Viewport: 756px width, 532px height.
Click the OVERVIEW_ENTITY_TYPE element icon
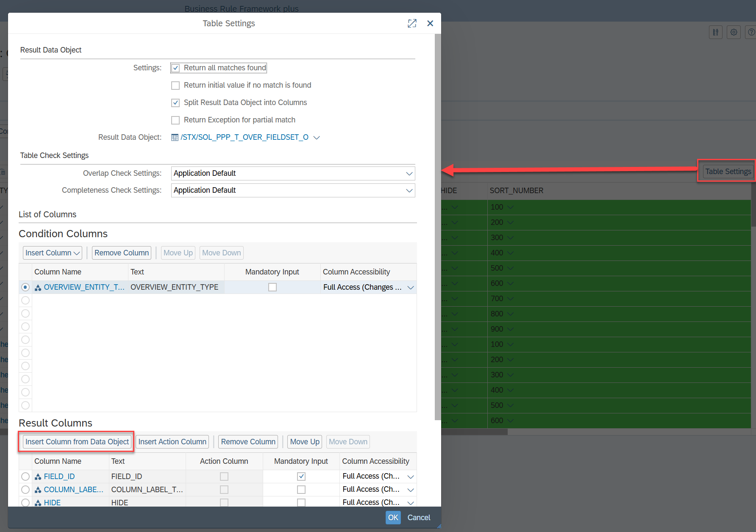[x=38, y=288]
